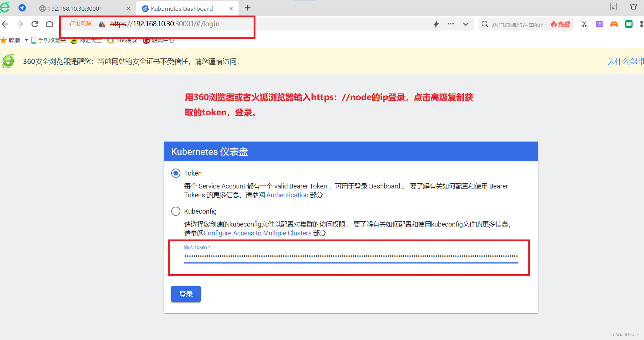The image size is (644, 340).
Task: Open the purple translate extension icon
Action: click(x=599, y=24)
